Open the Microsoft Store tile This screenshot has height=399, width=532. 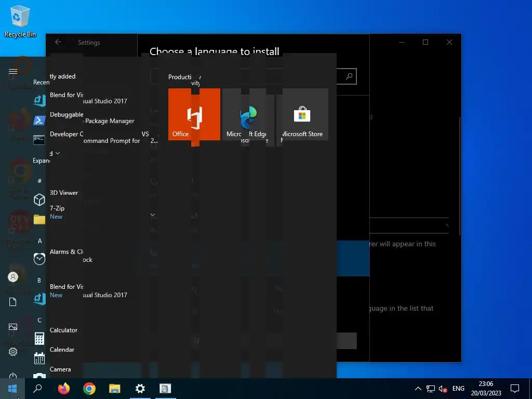(302, 114)
